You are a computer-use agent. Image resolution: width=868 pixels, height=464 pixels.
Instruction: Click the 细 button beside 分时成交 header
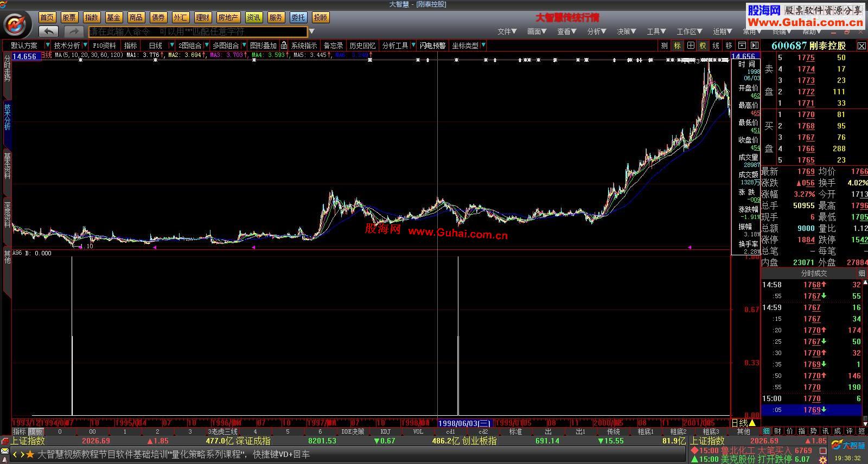click(861, 273)
